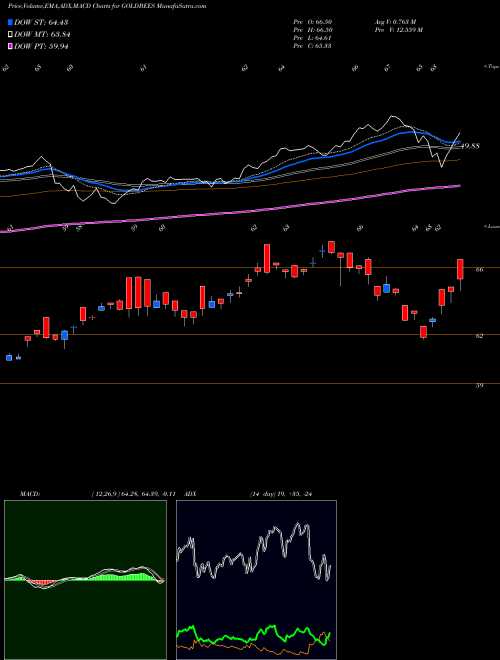Click the ADX panel title label
The height and width of the screenshot is (660, 500).
click(x=190, y=494)
